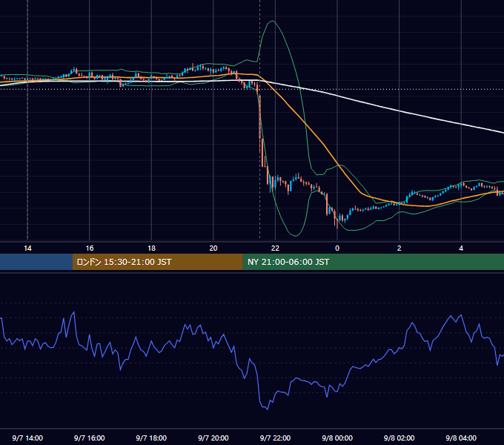Click the 9/7 22:00 date label
Viewport: 504px width, 445px height.
[275, 438]
